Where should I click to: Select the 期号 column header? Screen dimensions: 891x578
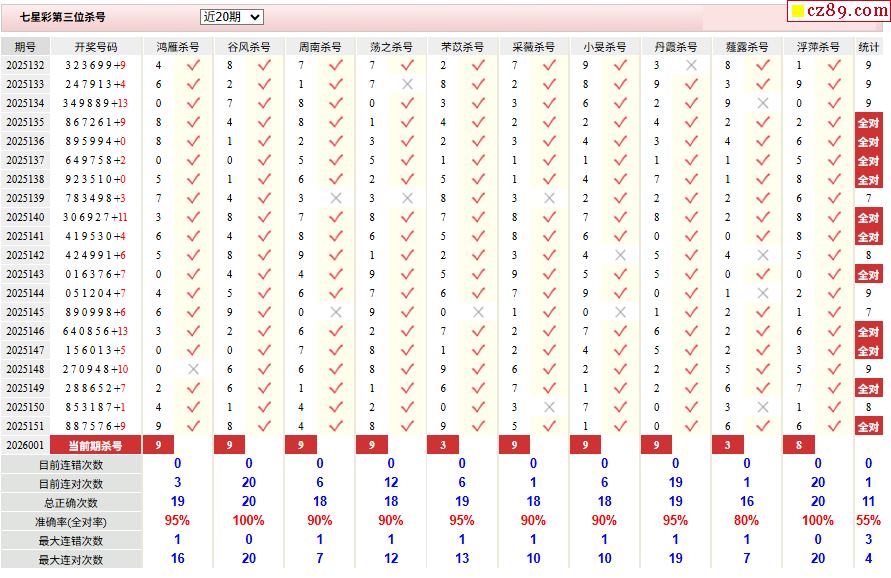pos(25,47)
